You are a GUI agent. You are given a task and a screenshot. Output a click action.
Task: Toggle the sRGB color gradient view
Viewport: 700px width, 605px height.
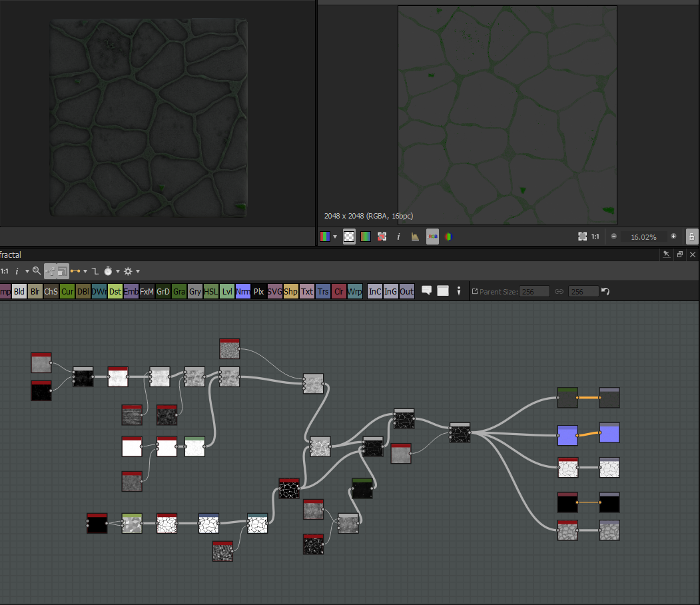click(x=366, y=237)
